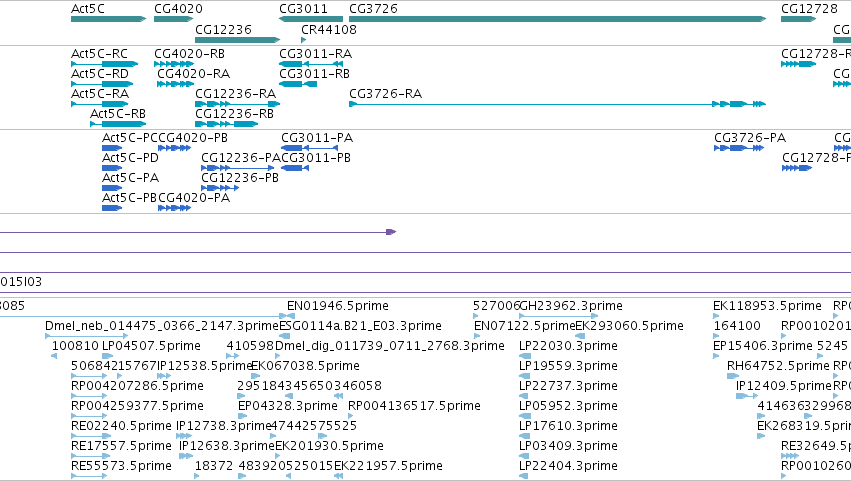851x481 pixels.
Task: Click the EK293060.5prime EST label
Action: pos(629,326)
